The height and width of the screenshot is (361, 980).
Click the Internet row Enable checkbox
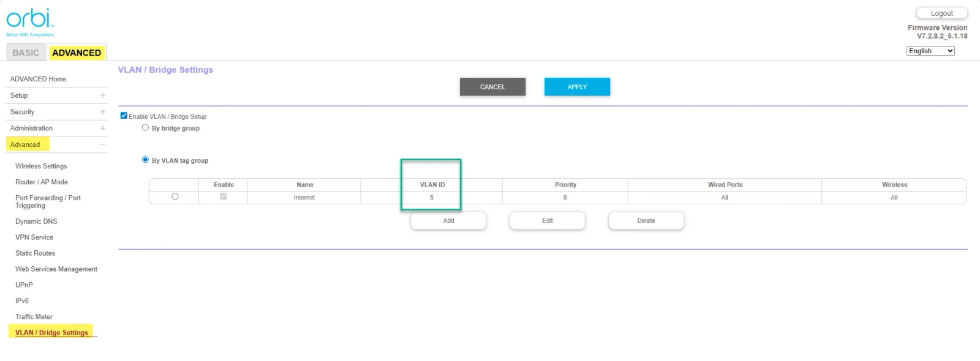click(223, 196)
